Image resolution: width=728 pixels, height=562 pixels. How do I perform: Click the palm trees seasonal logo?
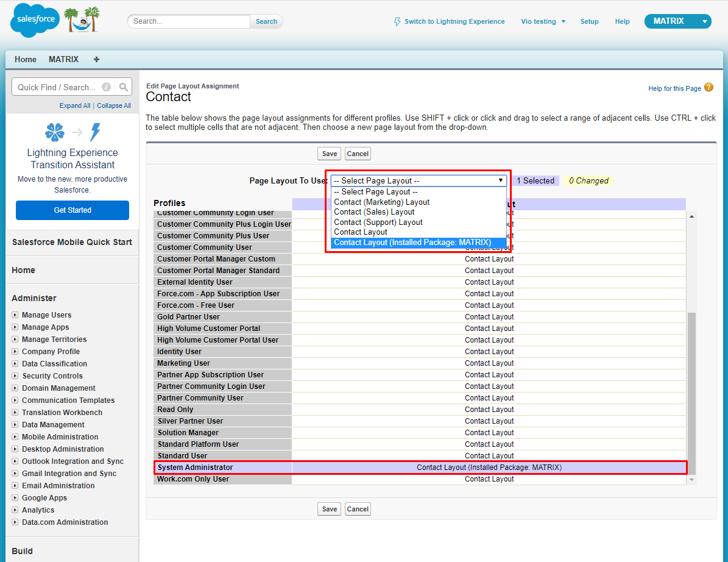(x=82, y=20)
